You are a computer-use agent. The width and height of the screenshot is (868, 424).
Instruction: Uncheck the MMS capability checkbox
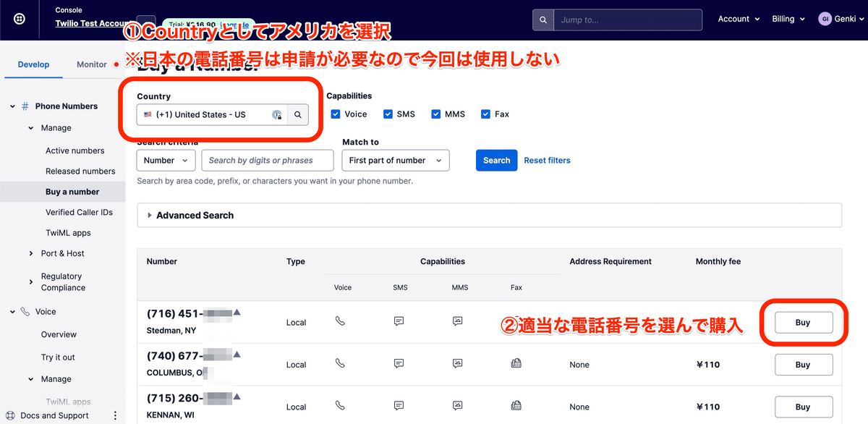pos(435,114)
